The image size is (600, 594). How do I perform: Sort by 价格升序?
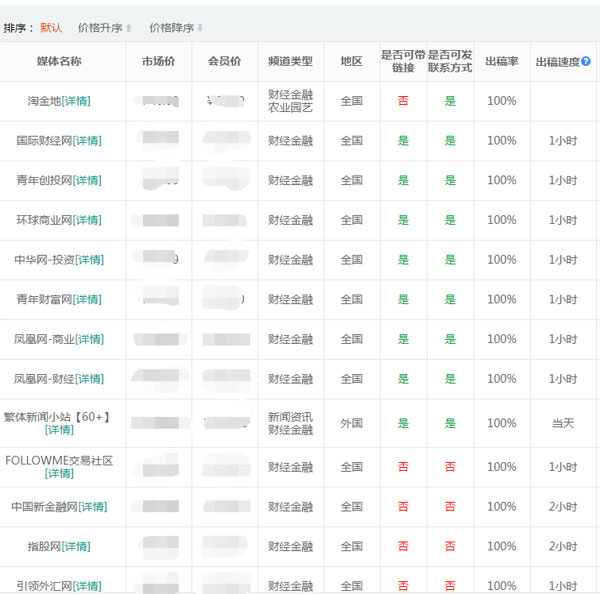pyautogui.click(x=104, y=28)
